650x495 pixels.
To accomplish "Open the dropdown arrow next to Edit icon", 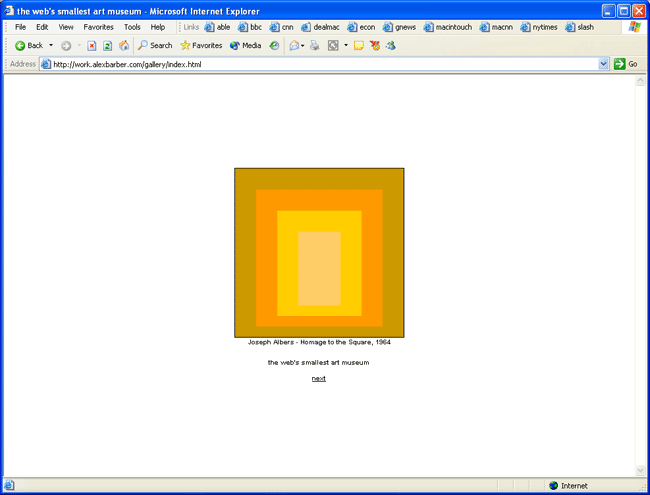I will coord(346,46).
